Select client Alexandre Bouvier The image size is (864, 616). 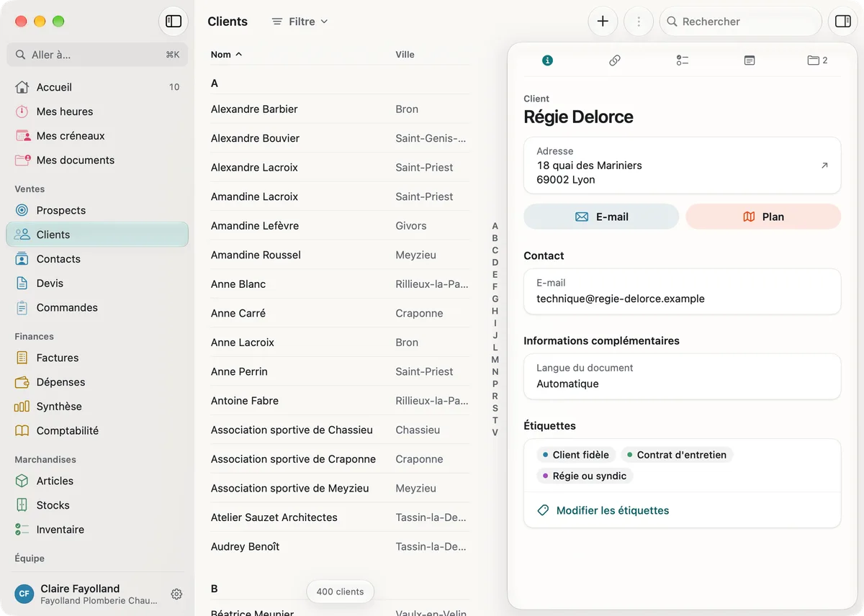click(x=340, y=138)
